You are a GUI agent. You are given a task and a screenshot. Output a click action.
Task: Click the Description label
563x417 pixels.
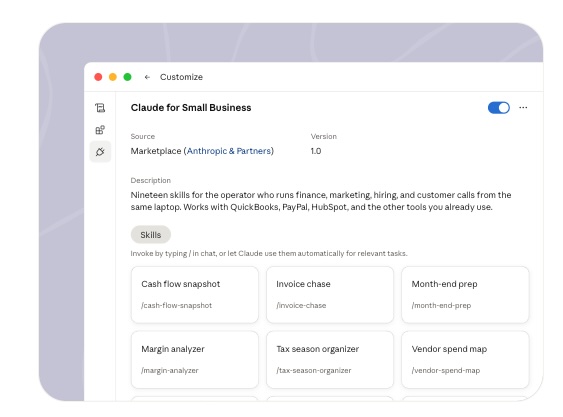pyautogui.click(x=151, y=180)
